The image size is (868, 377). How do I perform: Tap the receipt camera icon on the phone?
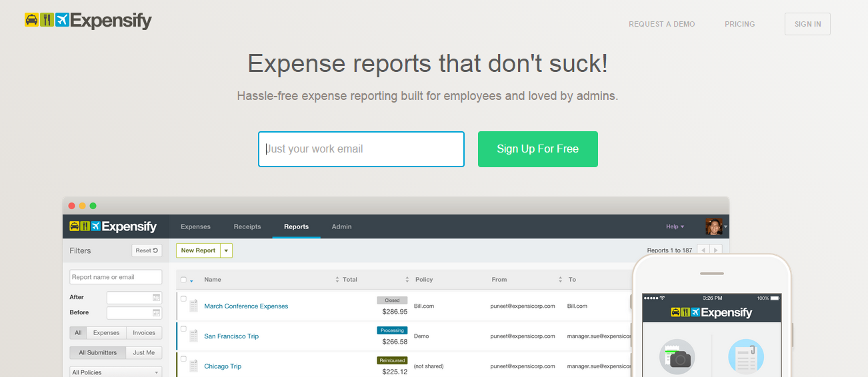677,357
